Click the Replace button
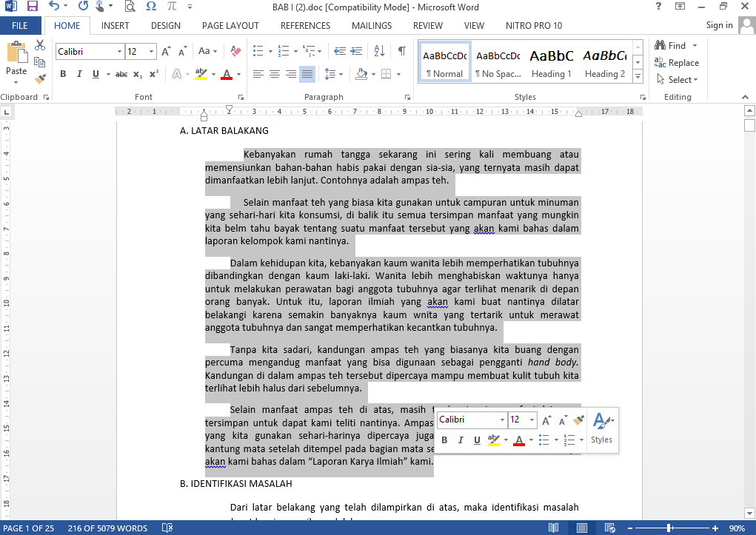This screenshot has height=535, width=756. pos(677,63)
